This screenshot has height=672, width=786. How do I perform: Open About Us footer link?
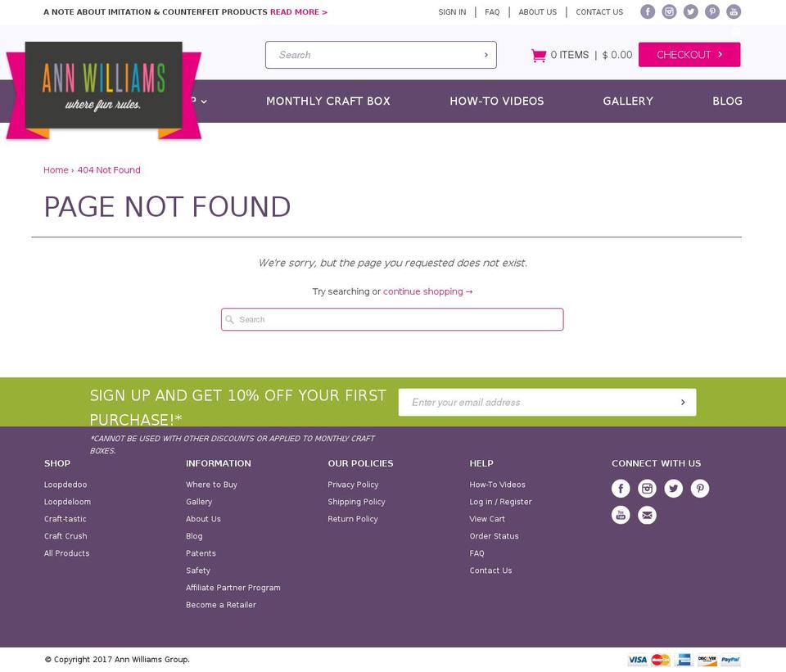[204, 519]
